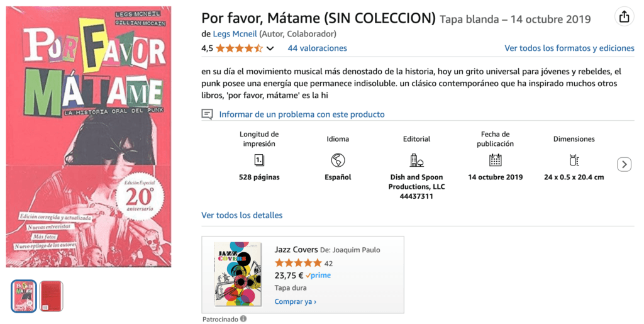Open Ver todos los formatos y ediciones
This screenshot has height=324, width=644.
click(x=569, y=48)
